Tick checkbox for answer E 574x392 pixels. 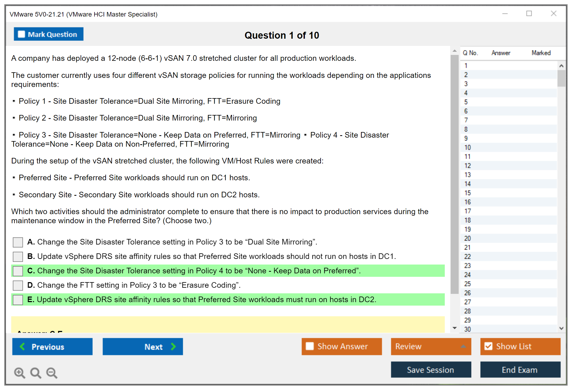(x=18, y=300)
